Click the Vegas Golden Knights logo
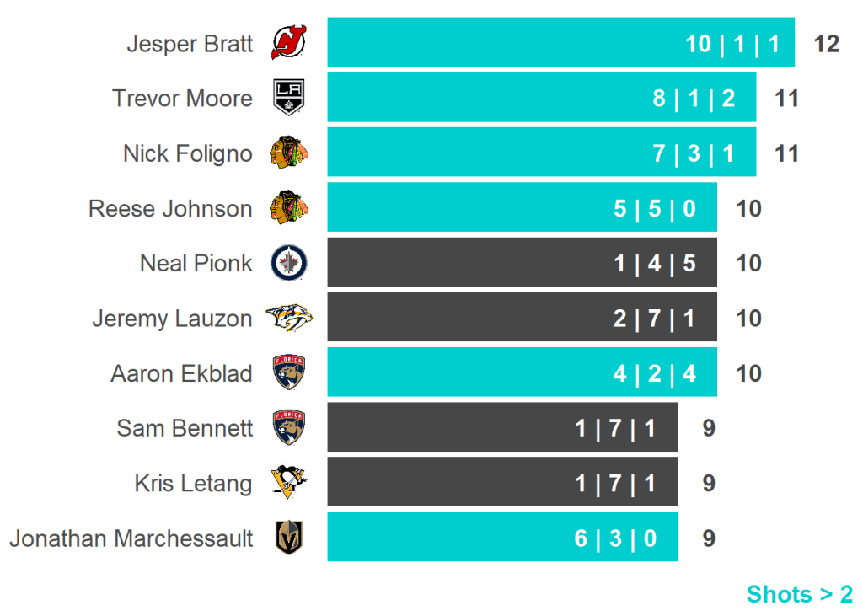 point(289,538)
